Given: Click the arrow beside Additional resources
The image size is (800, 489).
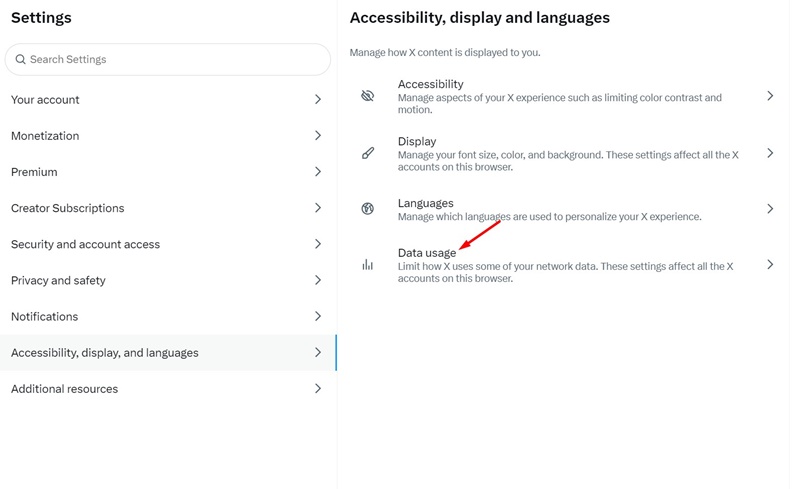Looking at the screenshot, I should click(x=318, y=389).
